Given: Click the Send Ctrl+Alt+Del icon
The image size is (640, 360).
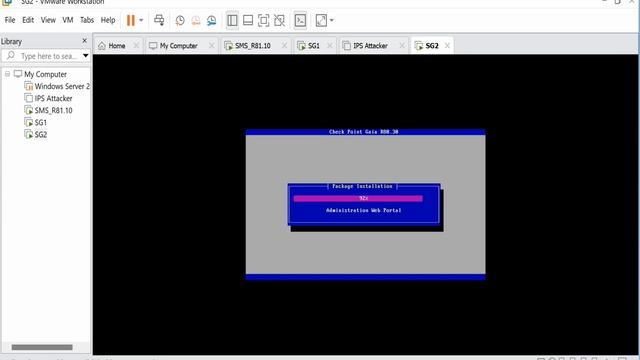Looking at the screenshot, I should tap(159, 20).
